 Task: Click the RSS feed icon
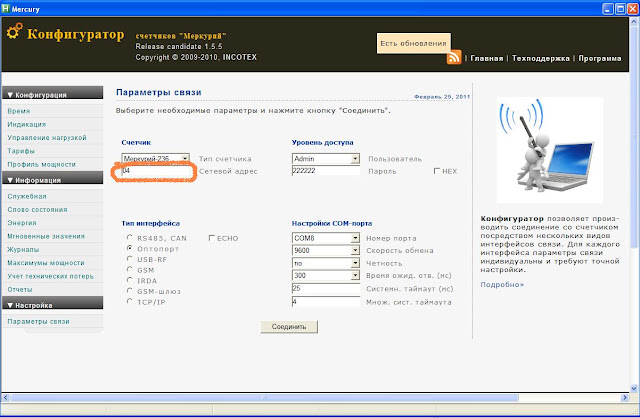454,57
